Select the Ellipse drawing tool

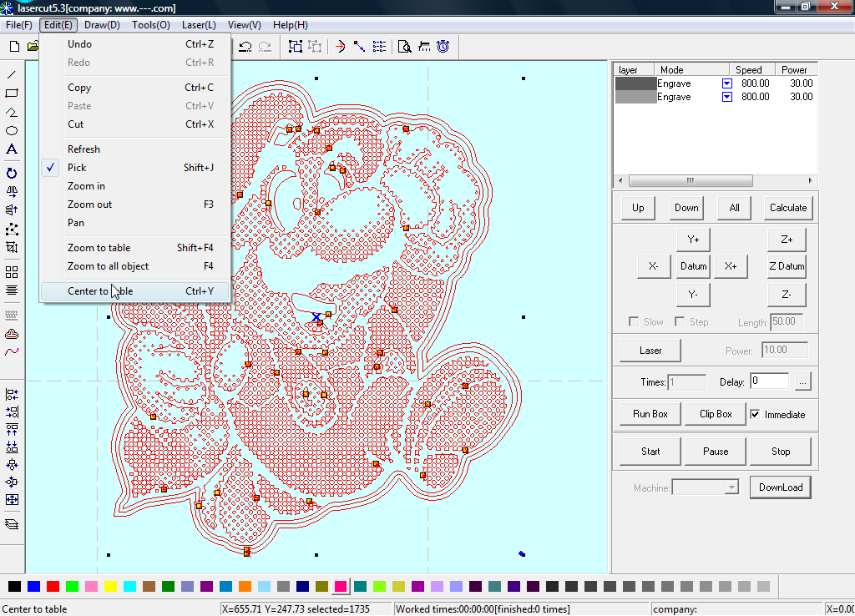click(12, 131)
